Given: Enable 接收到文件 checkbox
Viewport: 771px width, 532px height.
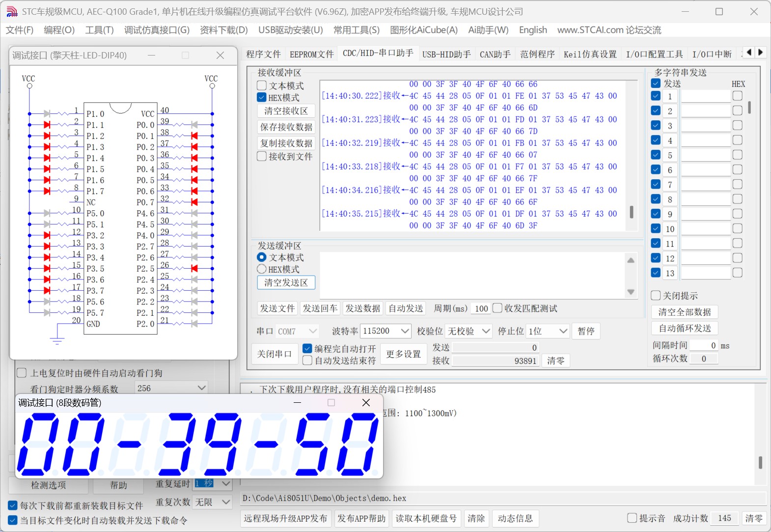Looking at the screenshot, I should point(262,156).
